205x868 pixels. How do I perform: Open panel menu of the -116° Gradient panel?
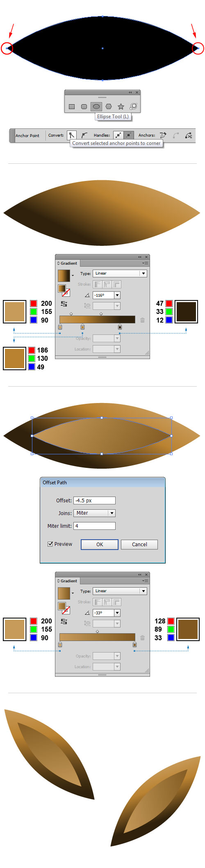[x=145, y=263]
